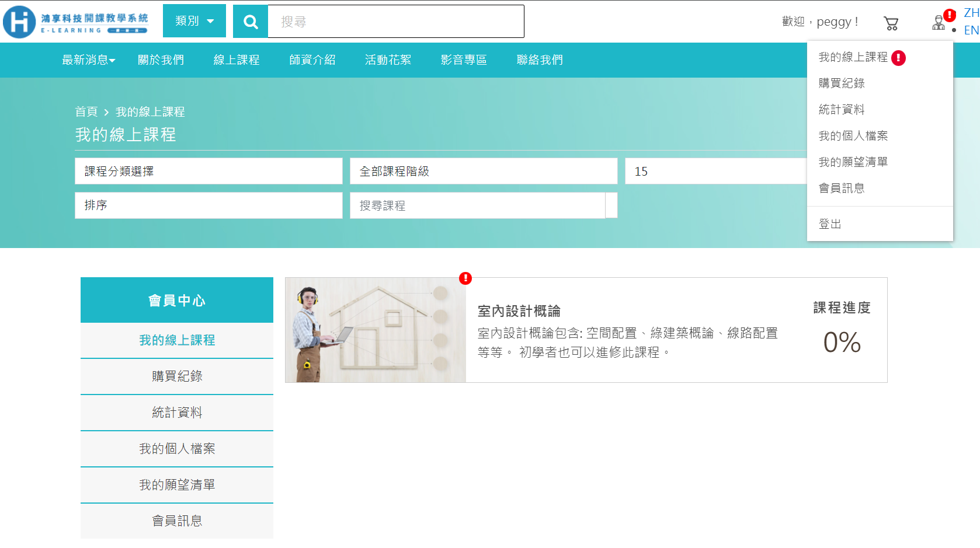Open the interior design course thumbnail
The image size is (980, 548).
point(376,330)
